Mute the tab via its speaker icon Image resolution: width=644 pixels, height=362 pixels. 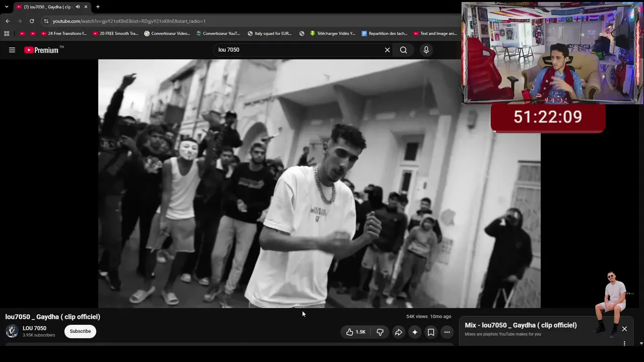pyautogui.click(x=77, y=7)
